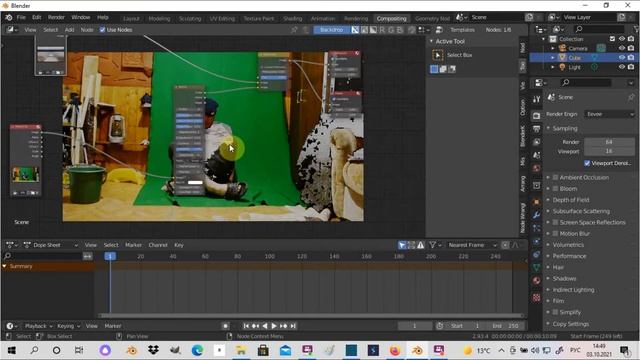The image size is (640, 360).
Task: Switch to the Compositing workspace tab
Action: pyautogui.click(x=391, y=18)
